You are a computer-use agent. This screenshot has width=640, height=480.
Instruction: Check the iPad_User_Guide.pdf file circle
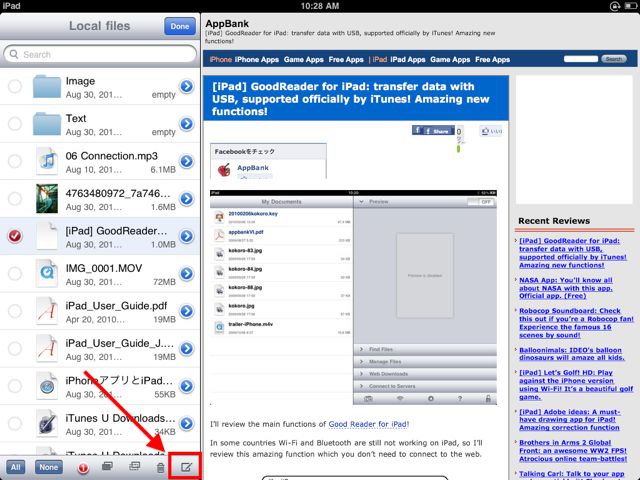(x=15, y=311)
